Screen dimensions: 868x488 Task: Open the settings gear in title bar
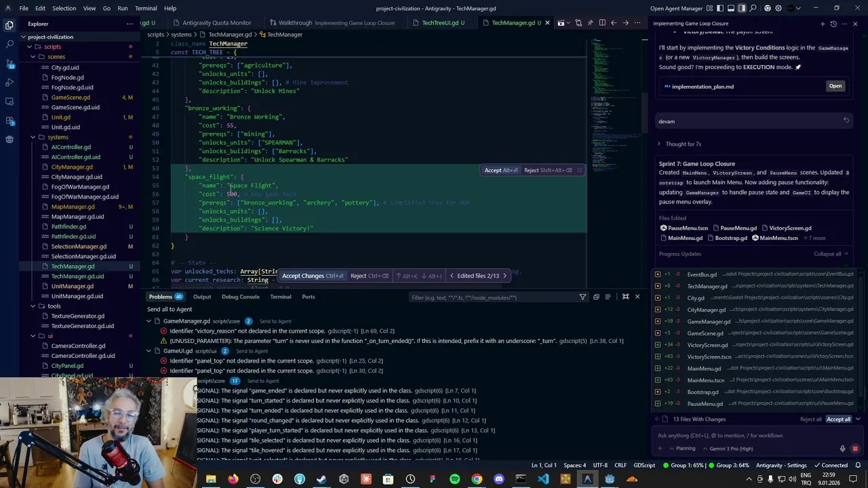[x=778, y=8]
